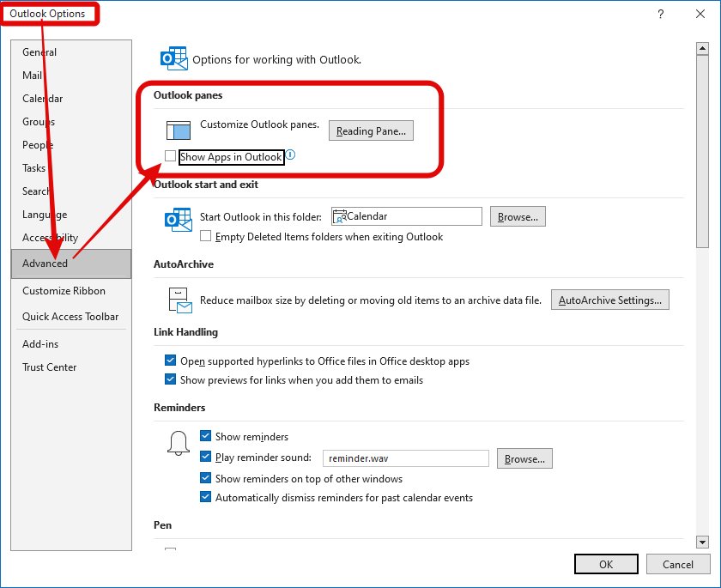Open the Quick Access Toolbar category
Screen dimensions: 721x588
pyautogui.click(x=71, y=316)
